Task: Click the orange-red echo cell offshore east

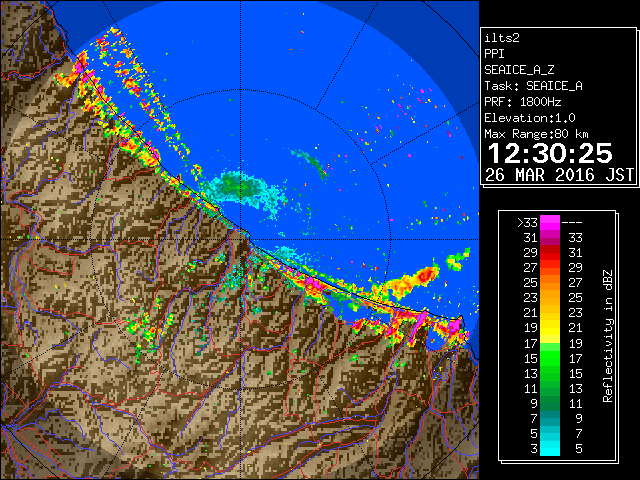Action: coord(412,281)
